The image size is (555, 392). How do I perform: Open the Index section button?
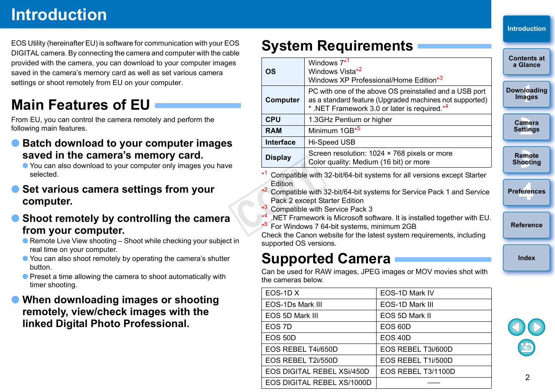(527, 258)
